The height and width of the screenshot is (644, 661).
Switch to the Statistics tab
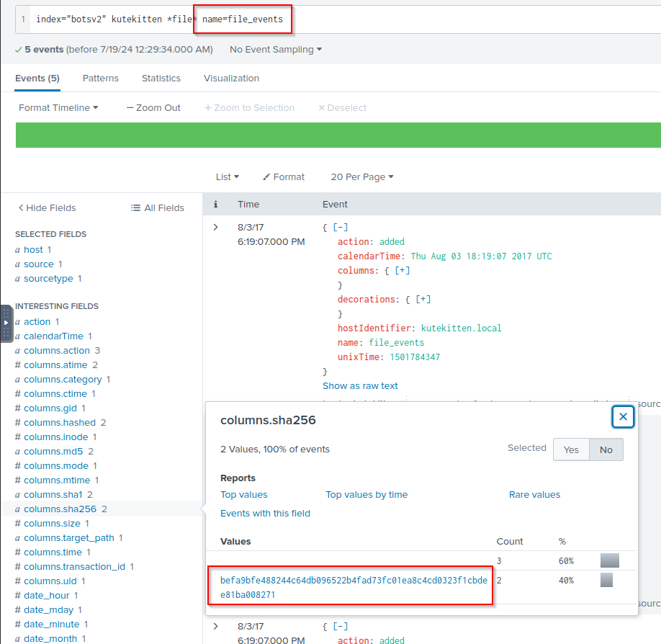point(161,78)
